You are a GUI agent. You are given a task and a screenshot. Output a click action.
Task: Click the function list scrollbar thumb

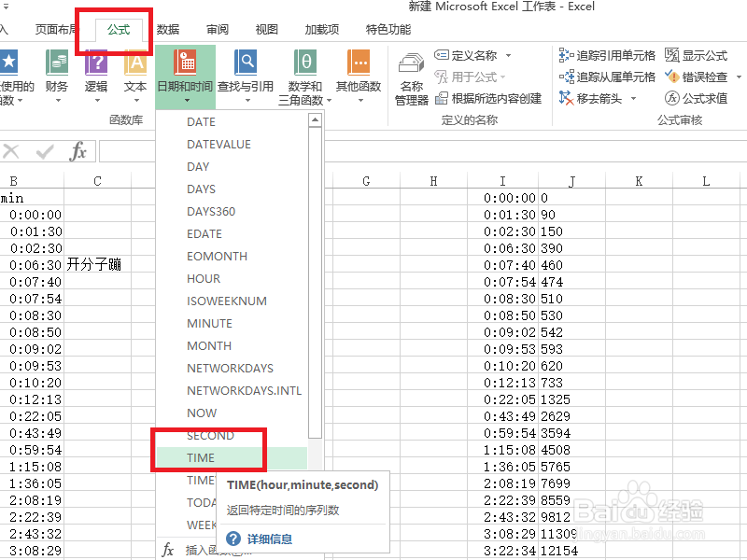(x=315, y=283)
